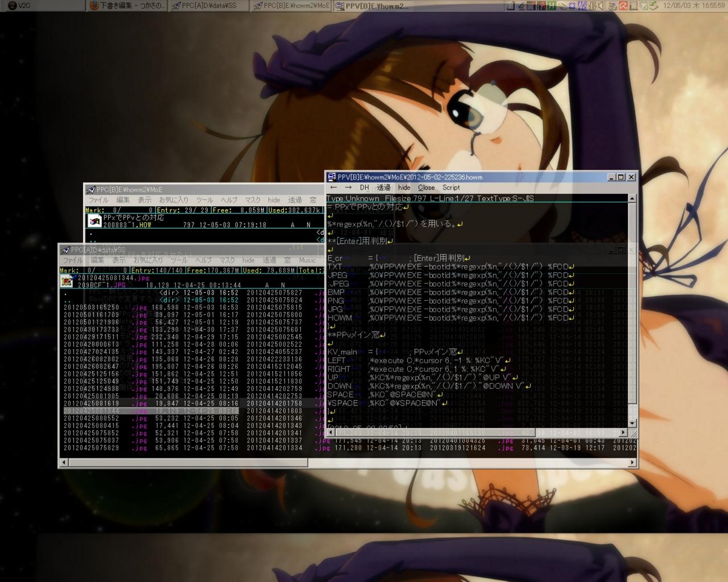Toggle 透過 in the PPC[B] window menu
This screenshot has width=728, height=582.
295,200
